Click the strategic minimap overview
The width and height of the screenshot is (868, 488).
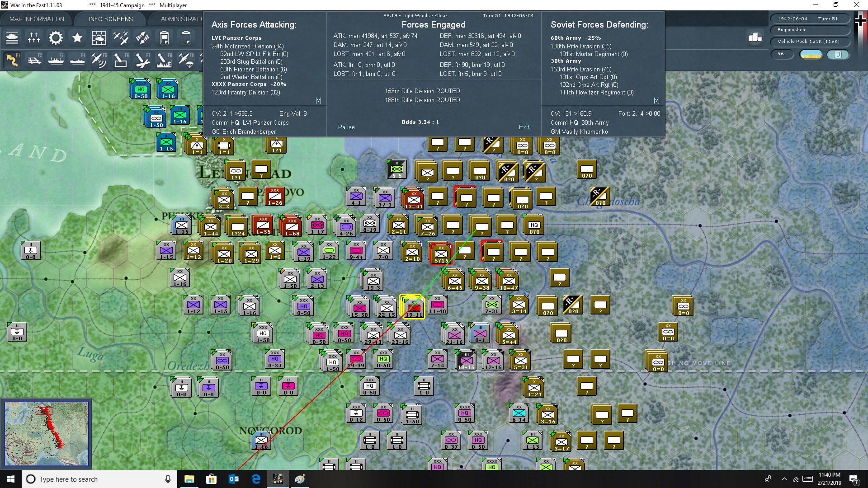point(46,434)
